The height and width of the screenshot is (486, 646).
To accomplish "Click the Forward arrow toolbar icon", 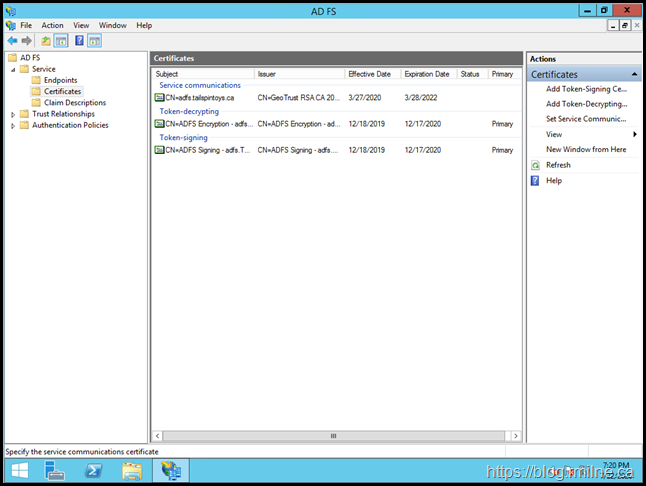I will pos(27,41).
